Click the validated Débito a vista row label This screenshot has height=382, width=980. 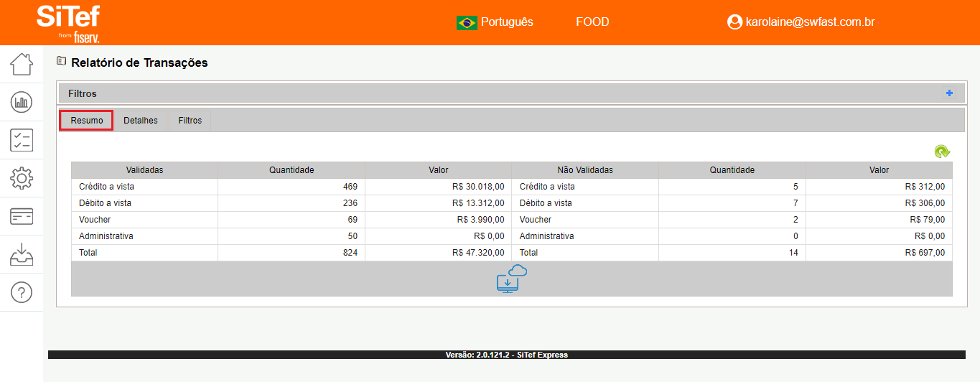tap(105, 203)
